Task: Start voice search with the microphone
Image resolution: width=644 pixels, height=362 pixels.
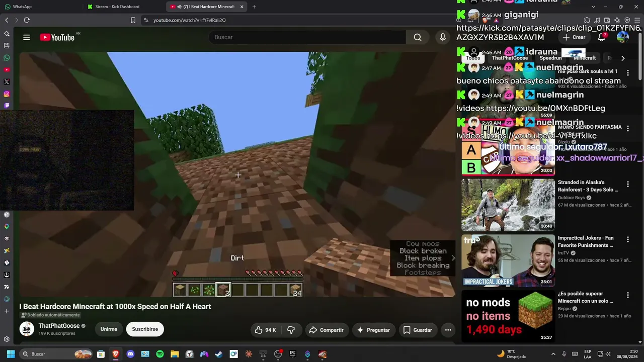Action: pos(443,37)
